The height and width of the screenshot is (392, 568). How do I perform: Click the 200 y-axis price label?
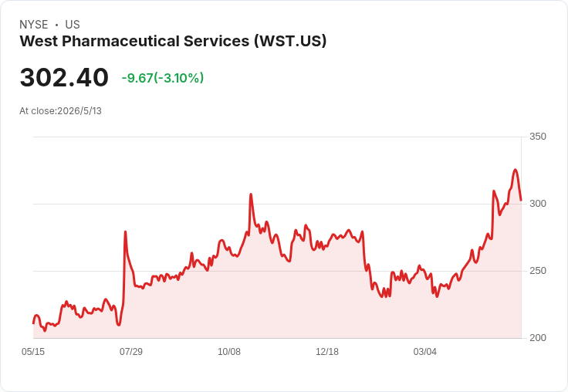click(538, 338)
